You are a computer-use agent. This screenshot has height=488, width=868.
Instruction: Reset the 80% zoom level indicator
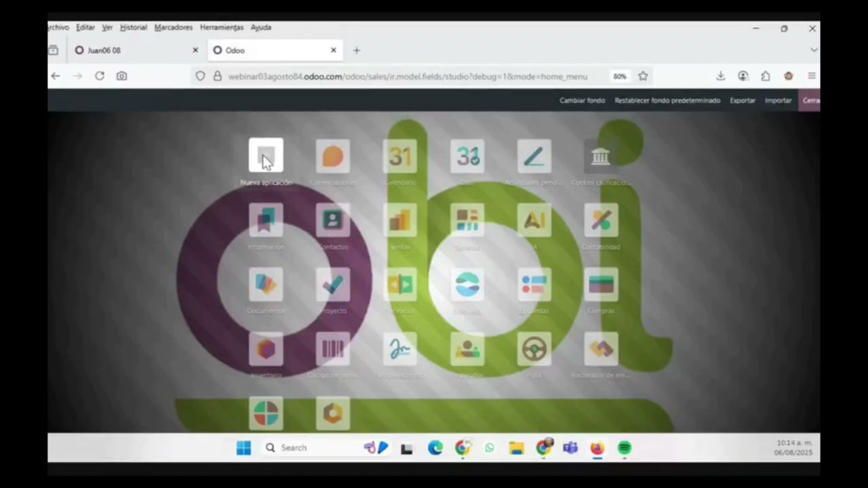click(620, 77)
